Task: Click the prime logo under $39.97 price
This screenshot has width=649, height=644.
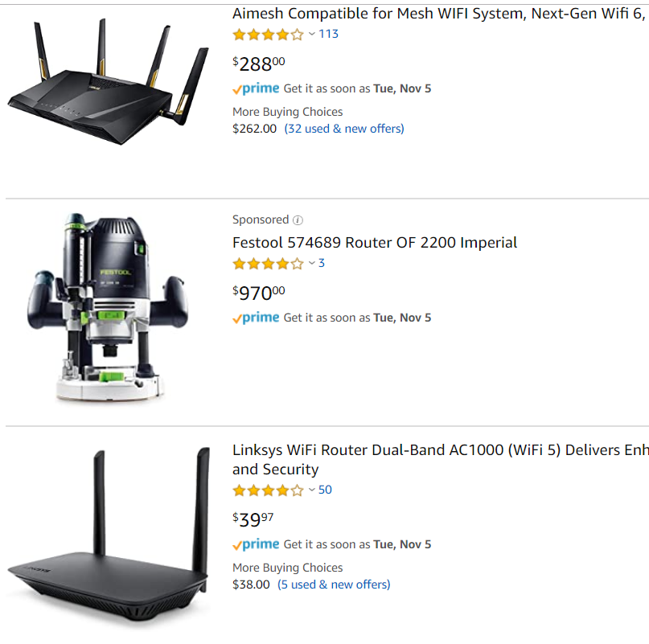Action: tap(256, 544)
